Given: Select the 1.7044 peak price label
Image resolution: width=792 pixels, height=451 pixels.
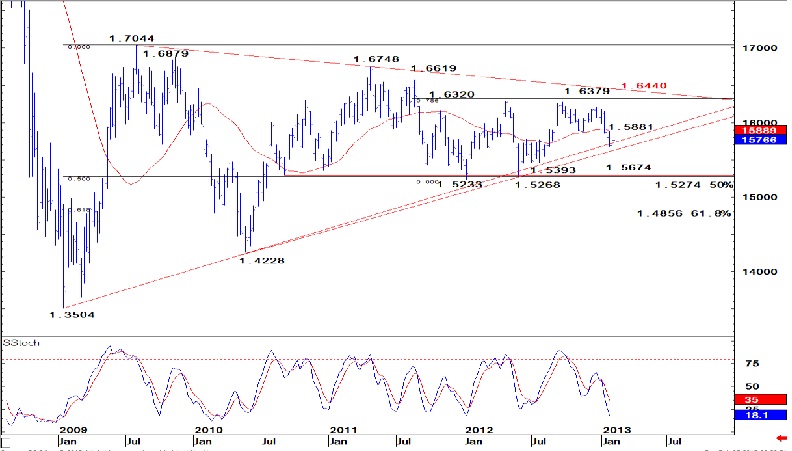Looking at the screenshot, I should [x=128, y=35].
